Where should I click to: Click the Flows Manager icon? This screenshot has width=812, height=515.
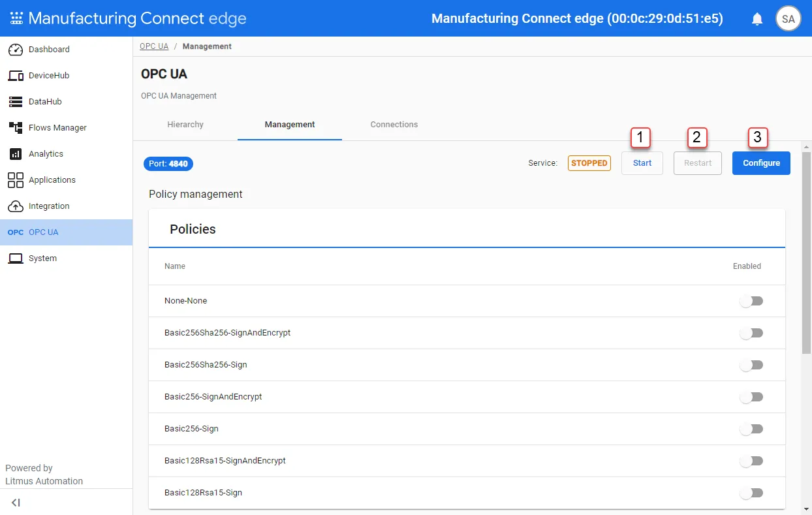[x=16, y=128]
